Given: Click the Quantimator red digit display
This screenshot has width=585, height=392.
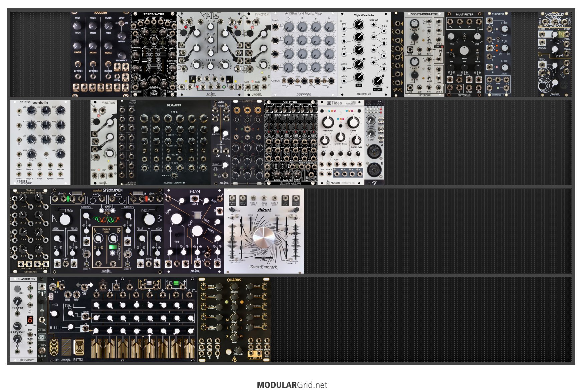Looking at the screenshot, I should coord(30,320).
